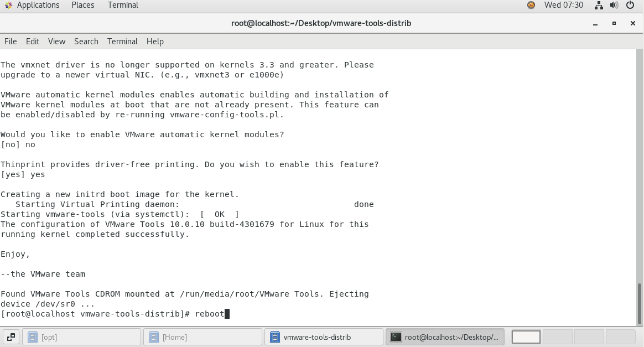Open the Terminal app menu in top bar

point(123,5)
